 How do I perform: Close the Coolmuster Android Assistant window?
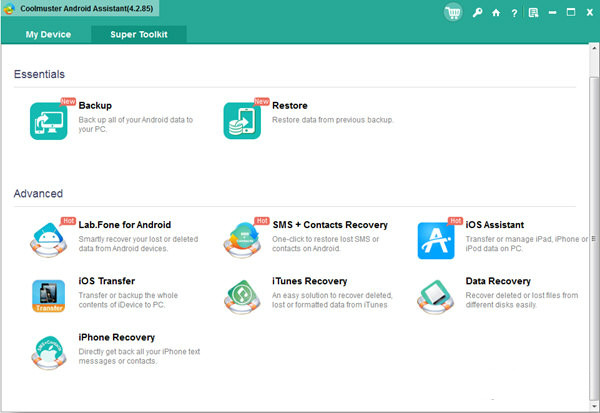coord(590,13)
